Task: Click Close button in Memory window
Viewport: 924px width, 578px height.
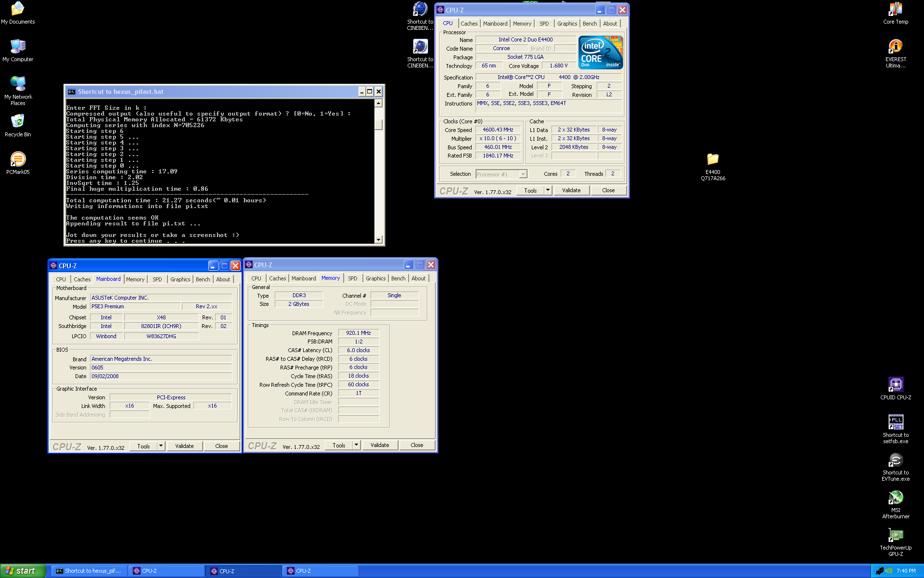Action: coord(417,445)
